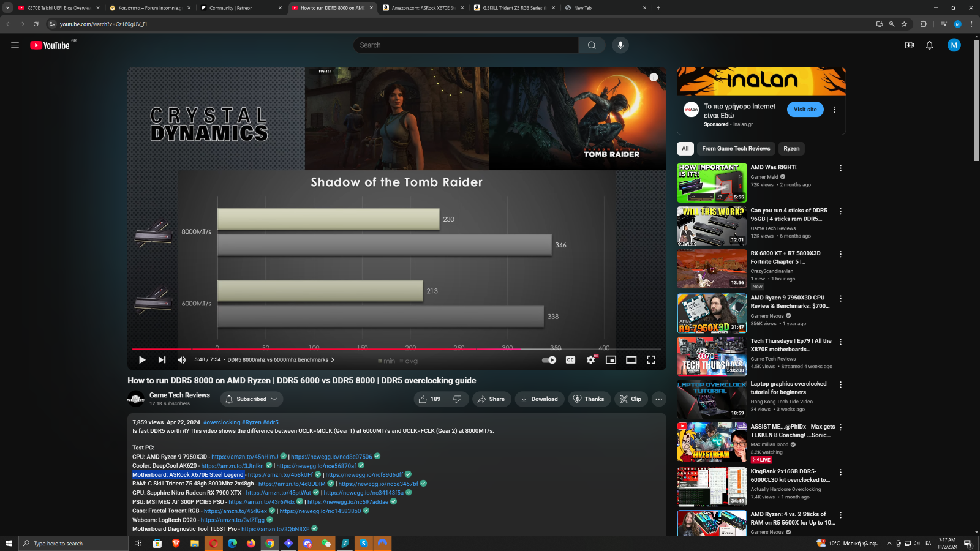980x551 pixels.
Task: Dislike the video with the thumbs-down
Action: tap(458, 399)
